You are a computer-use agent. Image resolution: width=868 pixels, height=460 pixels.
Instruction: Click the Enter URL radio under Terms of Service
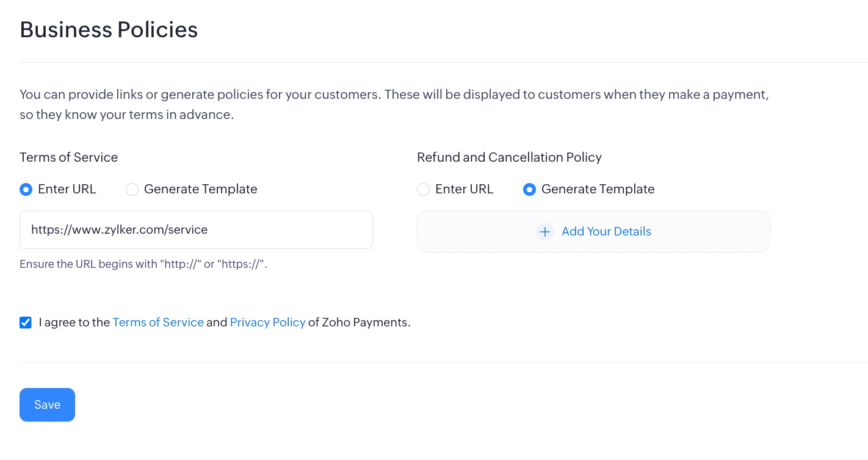(x=26, y=189)
